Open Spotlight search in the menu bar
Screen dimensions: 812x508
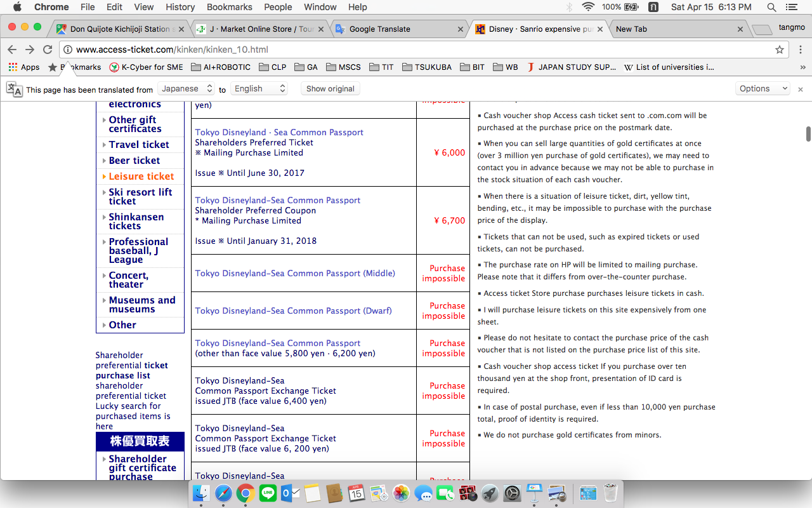tap(771, 7)
